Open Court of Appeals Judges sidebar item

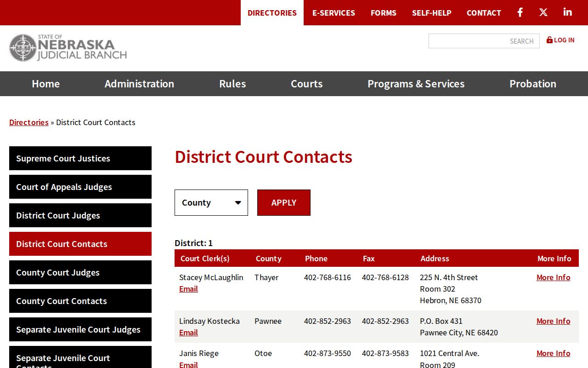(80, 187)
